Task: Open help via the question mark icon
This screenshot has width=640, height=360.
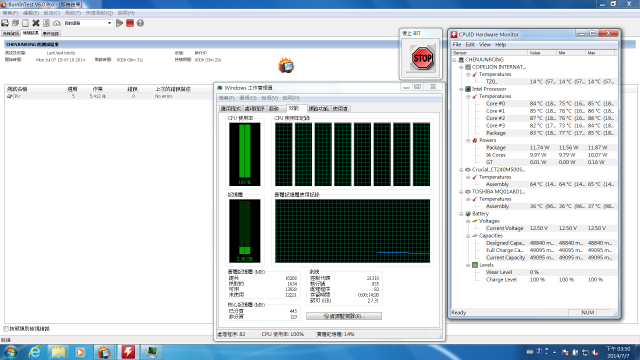Action: coord(140,23)
